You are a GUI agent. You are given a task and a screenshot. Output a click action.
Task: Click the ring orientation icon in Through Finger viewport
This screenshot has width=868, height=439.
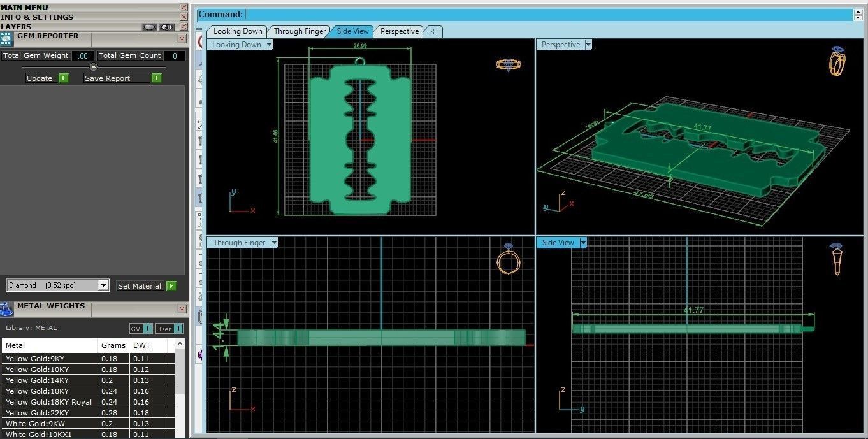click(x=508, y=260)
